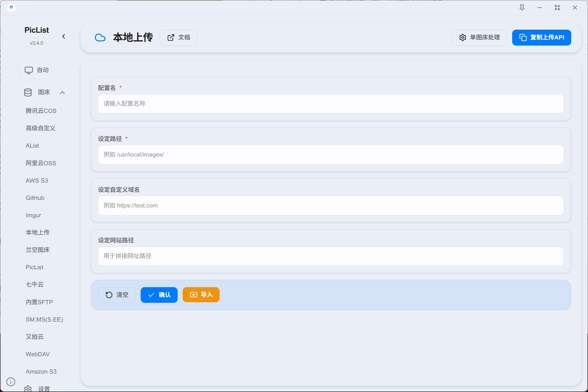The image size is (588, 392).
Task: Select Amazon S3 in the sidebar
Action: pos(41,372)
